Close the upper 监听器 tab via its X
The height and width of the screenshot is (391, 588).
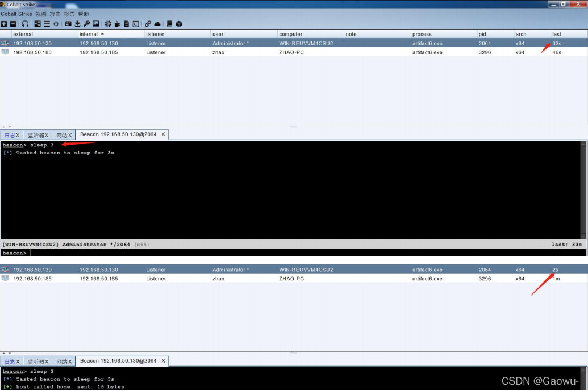coord(47,135)
